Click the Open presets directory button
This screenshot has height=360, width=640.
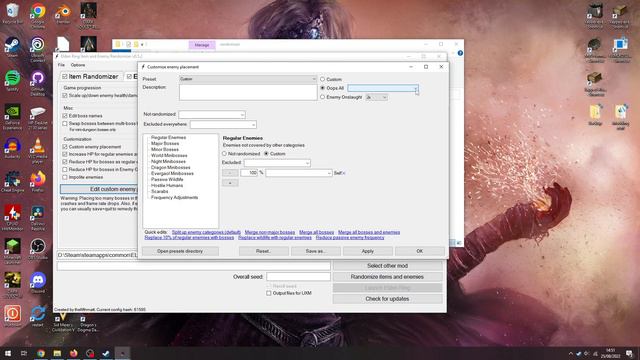coord(180,251)
